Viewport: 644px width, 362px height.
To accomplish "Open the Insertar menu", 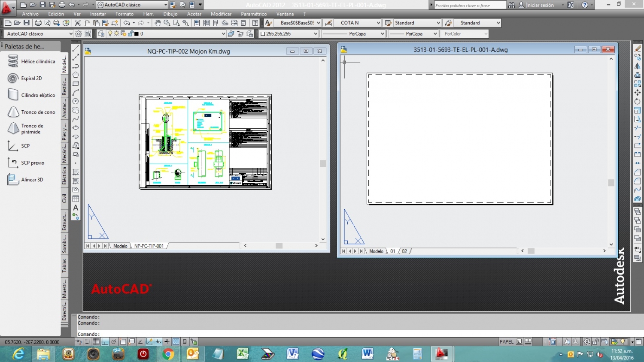I will coord(98,14).
